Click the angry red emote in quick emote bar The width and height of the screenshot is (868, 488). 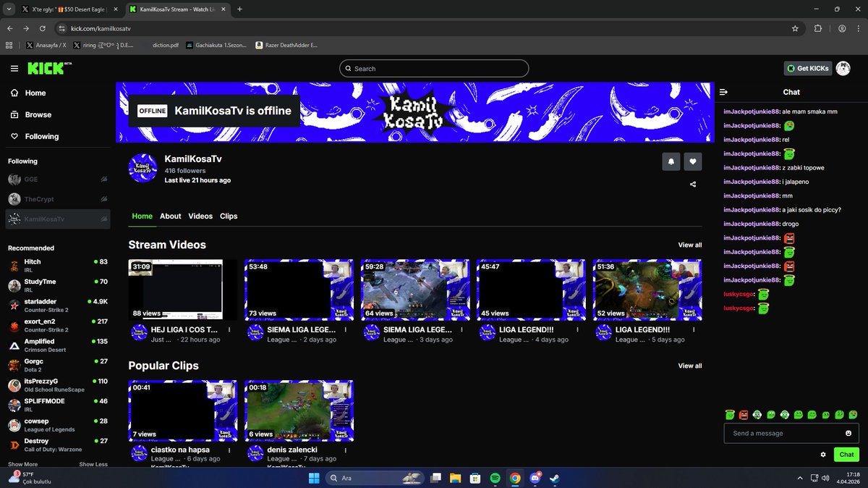pyautogui.click(x=743, y=415)
